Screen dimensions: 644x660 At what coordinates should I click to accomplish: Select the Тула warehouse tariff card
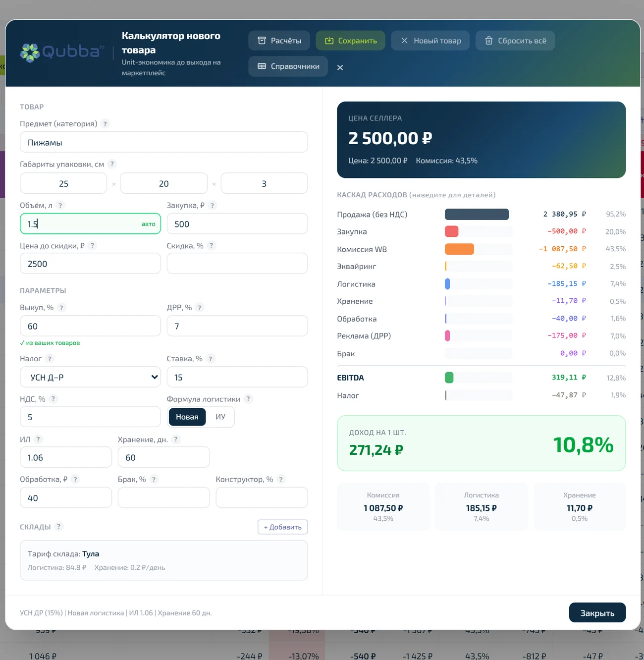(x=163, y=560)
